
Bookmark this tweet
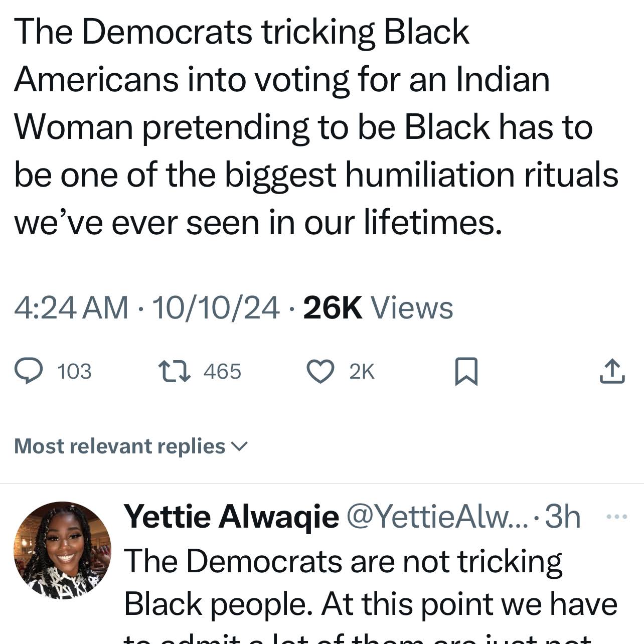(466, 372)
